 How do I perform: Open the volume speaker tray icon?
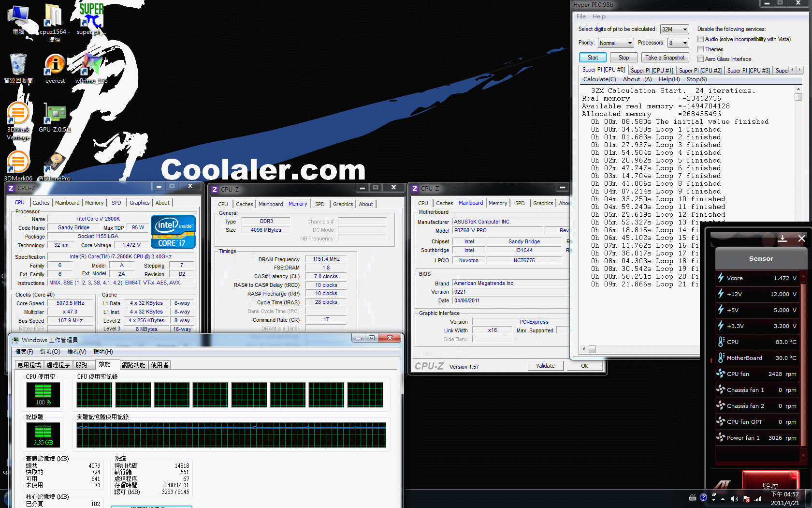click(734, 498)
